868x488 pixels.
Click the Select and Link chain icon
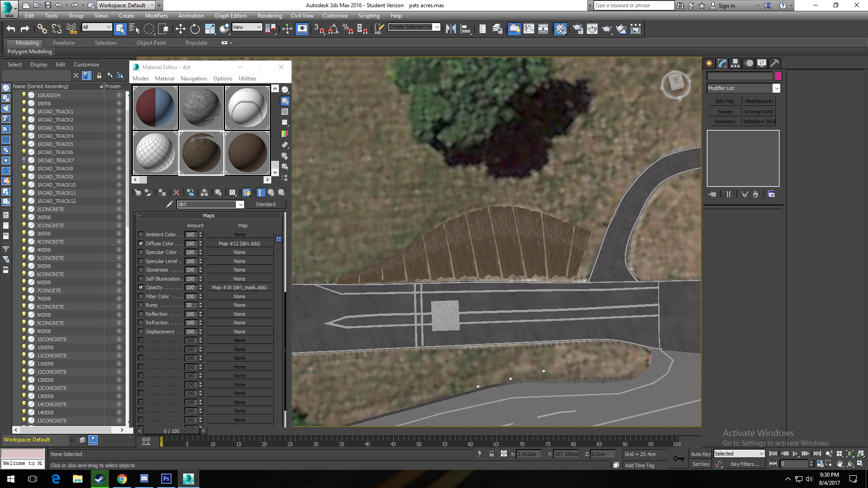tap(42, 29)
